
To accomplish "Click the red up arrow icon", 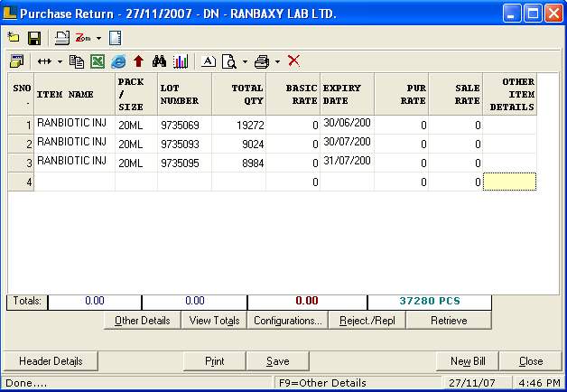I will [138, 61].
